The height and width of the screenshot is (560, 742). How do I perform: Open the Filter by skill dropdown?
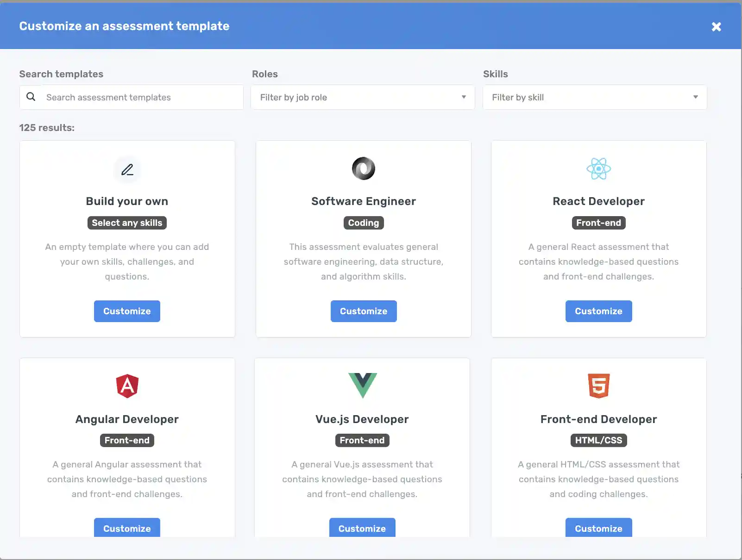click(x=594, y=97)
